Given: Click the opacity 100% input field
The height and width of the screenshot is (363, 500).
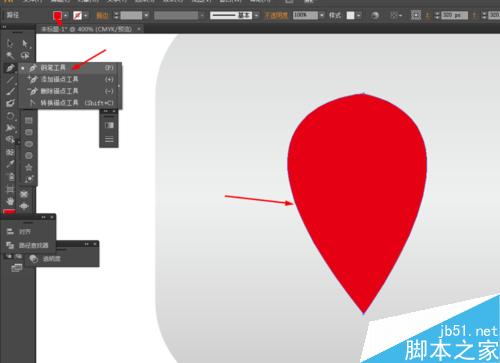Looking at the screenshot, I should 305,15.
